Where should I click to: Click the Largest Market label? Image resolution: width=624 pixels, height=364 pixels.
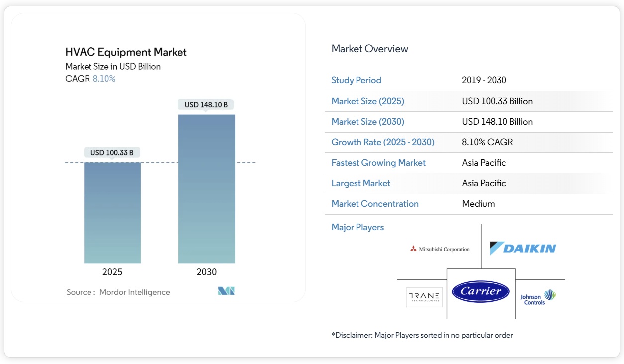click(x=360, y=183)
